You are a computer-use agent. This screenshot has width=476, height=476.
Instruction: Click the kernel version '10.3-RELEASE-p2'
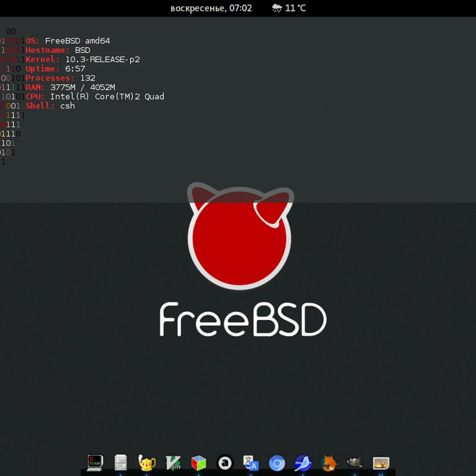(x=102, y=59)
